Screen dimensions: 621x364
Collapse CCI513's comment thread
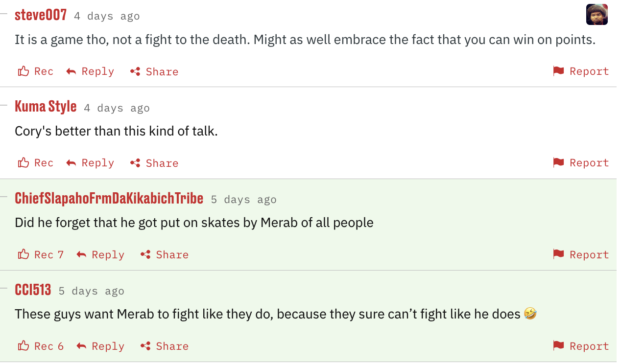click(4, 288)
